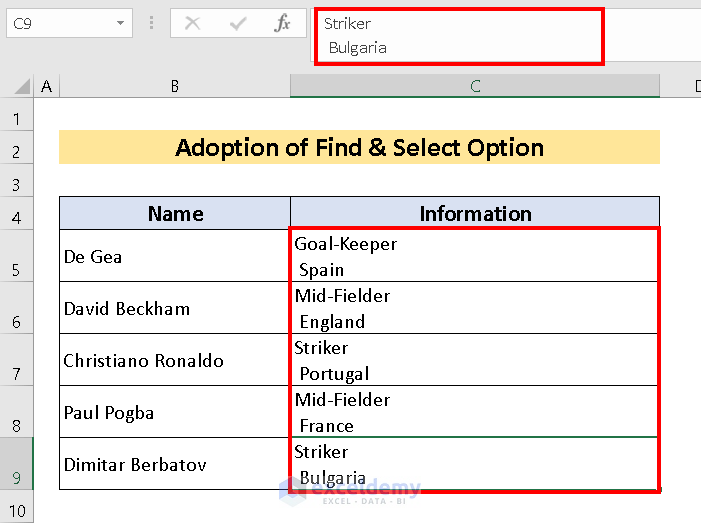This screenshot has width=701, height=523.
Task: Select column A header
Action: pos(46,87)
